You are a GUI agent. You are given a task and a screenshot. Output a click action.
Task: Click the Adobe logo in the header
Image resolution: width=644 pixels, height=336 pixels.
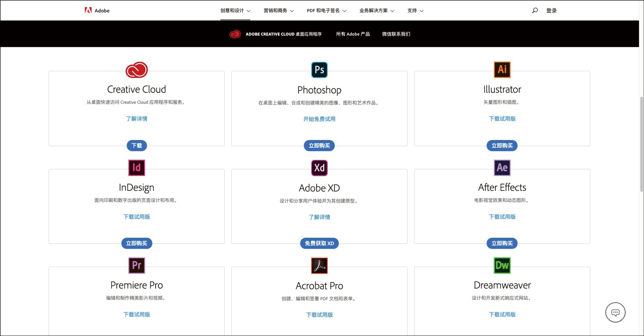(97, 10)
